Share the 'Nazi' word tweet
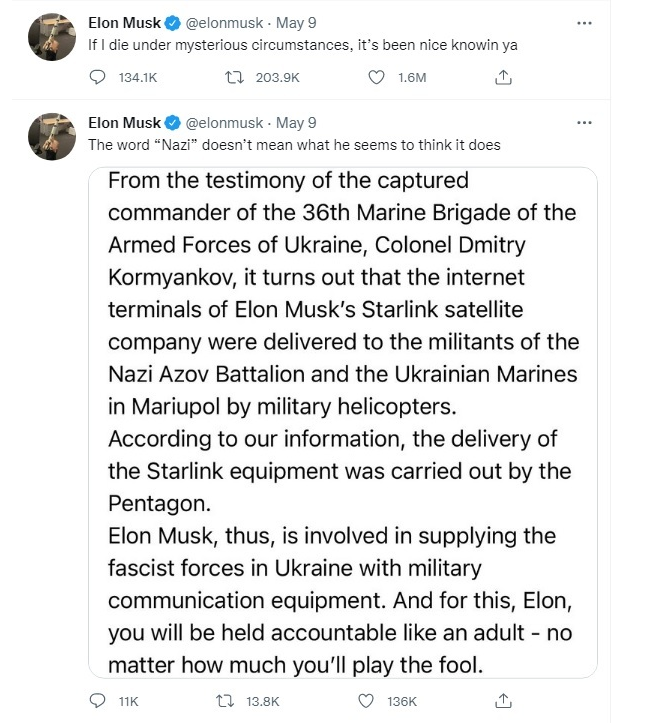This screenshot has height=723, width=670. (505, 701)
